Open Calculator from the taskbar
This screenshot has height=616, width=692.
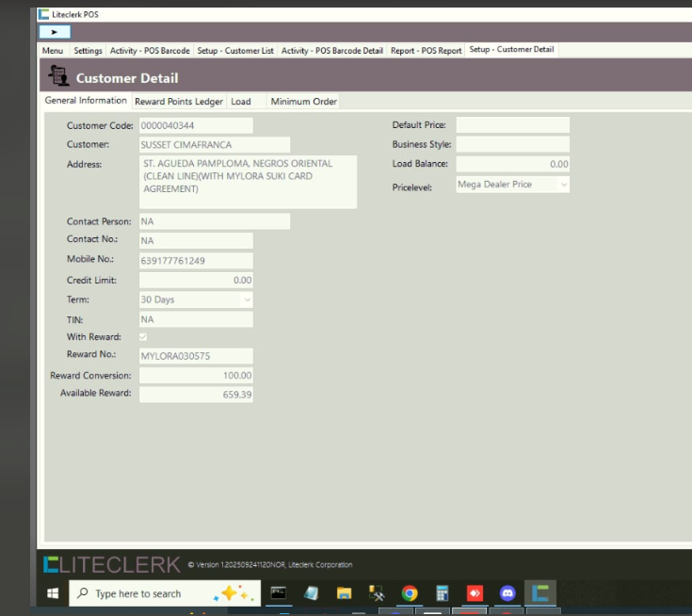[x=442, y=593]
